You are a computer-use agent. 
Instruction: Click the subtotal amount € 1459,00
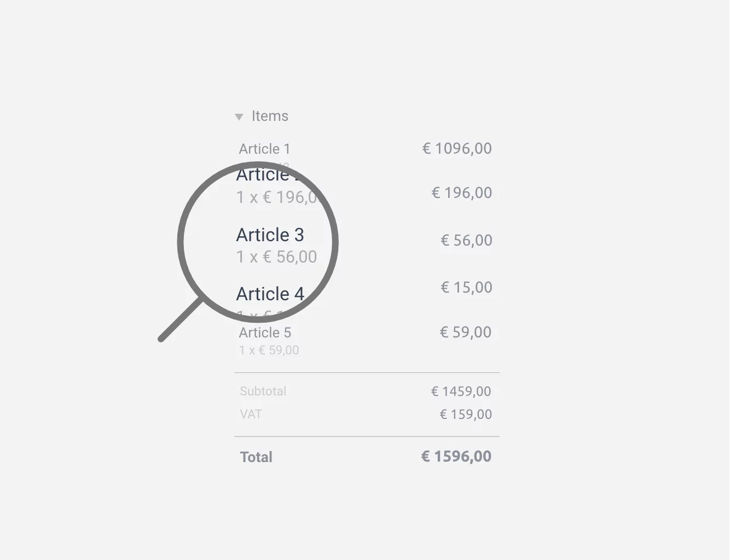point(461,391)
